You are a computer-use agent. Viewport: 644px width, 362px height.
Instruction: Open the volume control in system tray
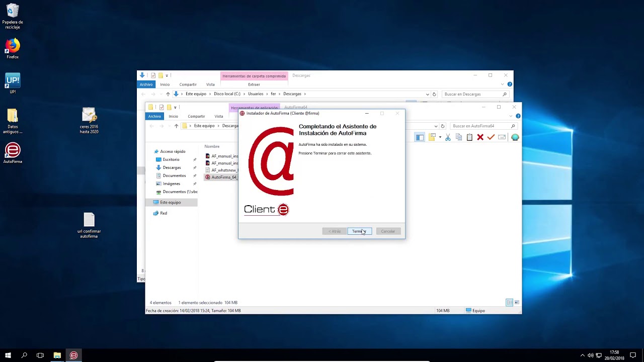(x=590, y=355)
